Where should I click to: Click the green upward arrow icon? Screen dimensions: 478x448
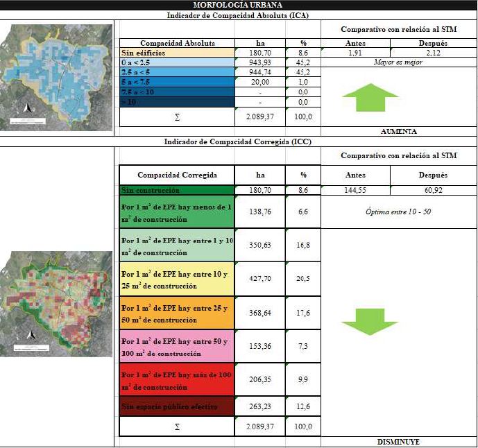(370, 97)
